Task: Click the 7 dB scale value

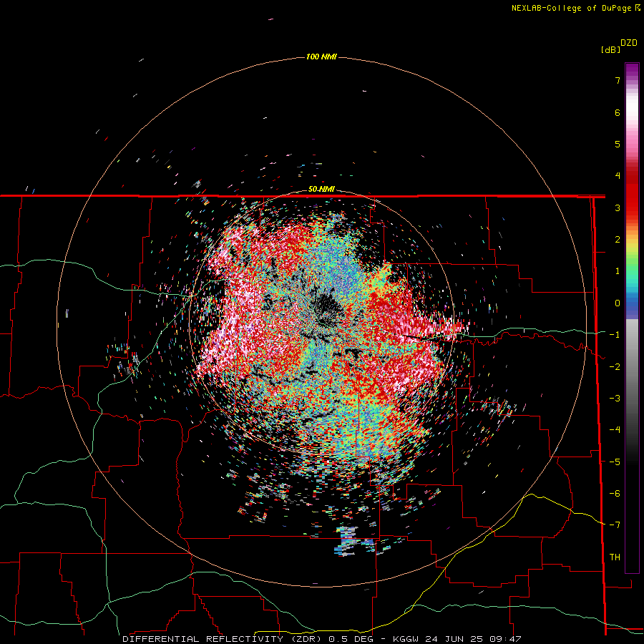Action: (618, 80)
